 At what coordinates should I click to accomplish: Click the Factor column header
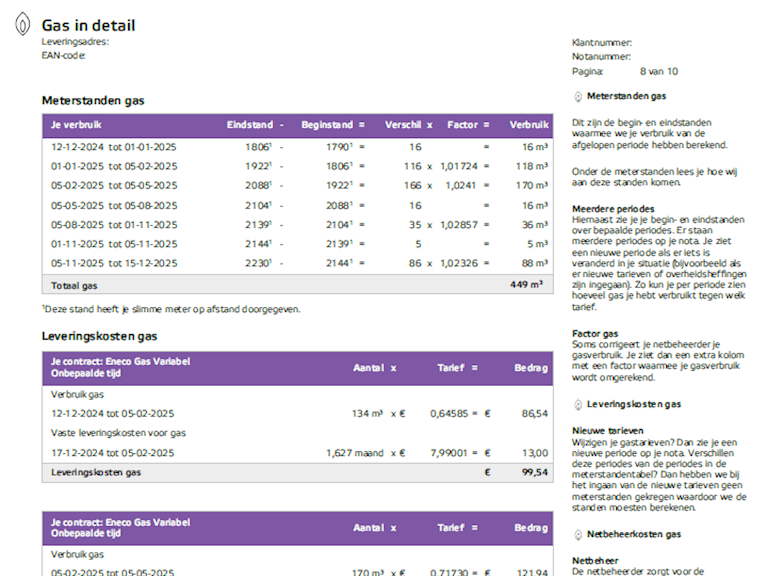pyautogui.click(x=462, y=125)
